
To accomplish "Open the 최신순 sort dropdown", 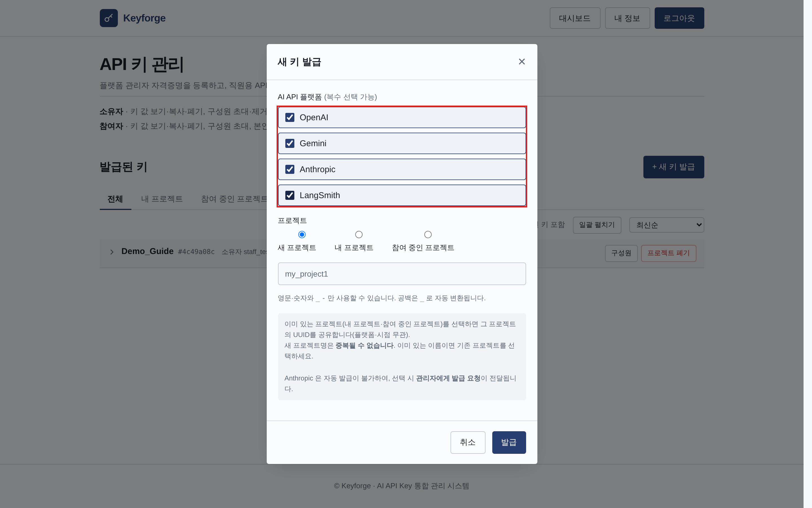I will [667, 225].
